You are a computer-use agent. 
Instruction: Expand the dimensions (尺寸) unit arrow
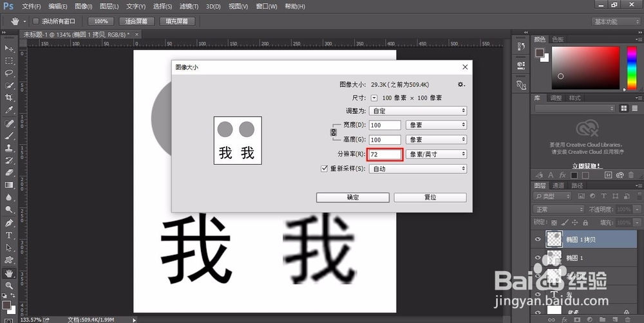point(374,98)
